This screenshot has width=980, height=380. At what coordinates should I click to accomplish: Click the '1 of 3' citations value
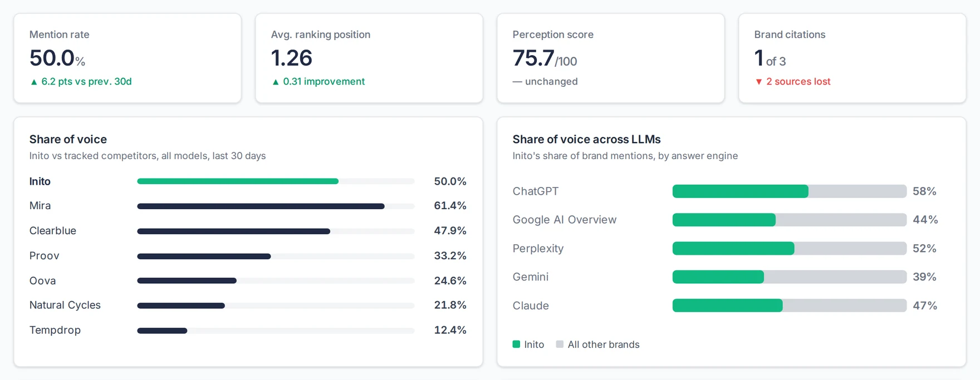pyautogui.click(x=770, y=58)
